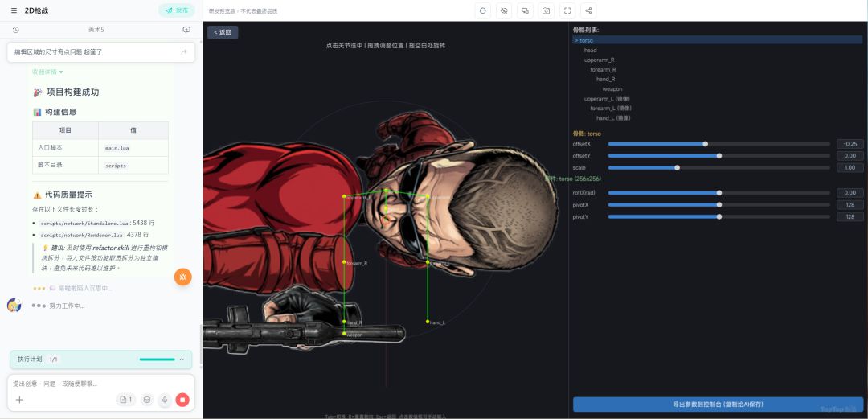Collapse details via 收起详情
Image resolution: width=868 pixels, height=419 pixels.
click(47, 72)
